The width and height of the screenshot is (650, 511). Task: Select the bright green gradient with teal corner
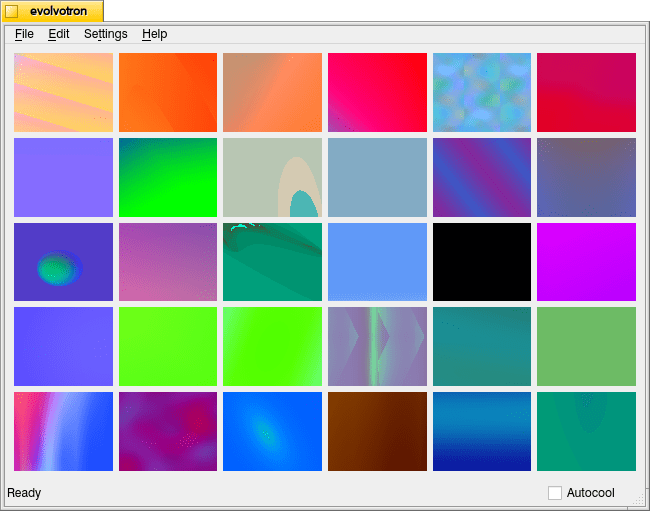point(168,177)
